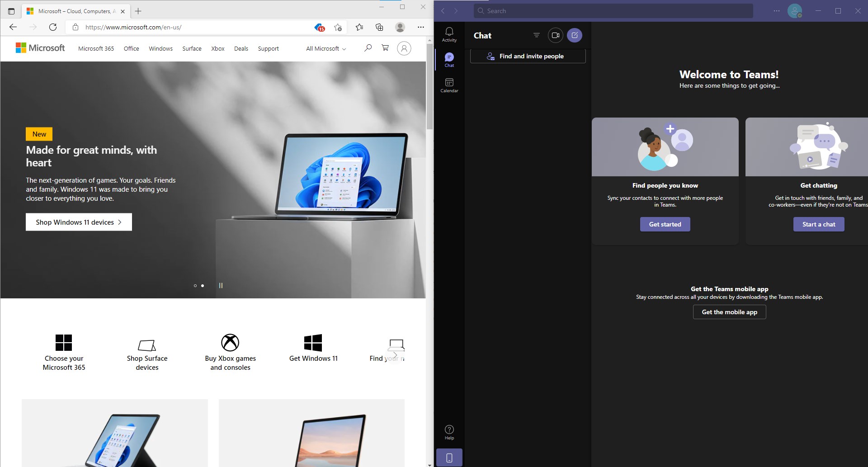
Task: Pause the hero carousel
Action: tap(221, 286)
